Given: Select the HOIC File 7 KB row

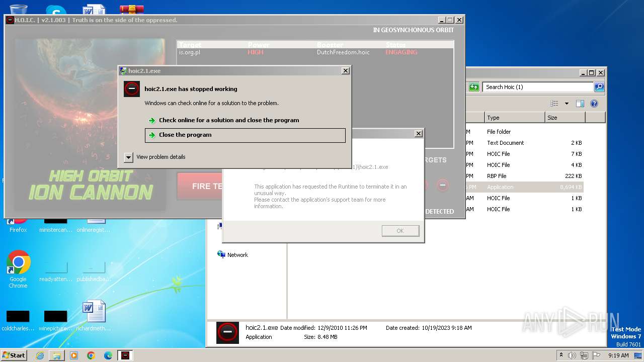Looking at the screenshot, I should [x=525, y=154].
